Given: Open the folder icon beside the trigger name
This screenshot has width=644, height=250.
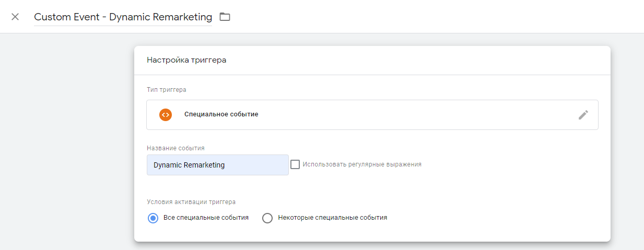Looking at the screenshot, I should (225, 17).
